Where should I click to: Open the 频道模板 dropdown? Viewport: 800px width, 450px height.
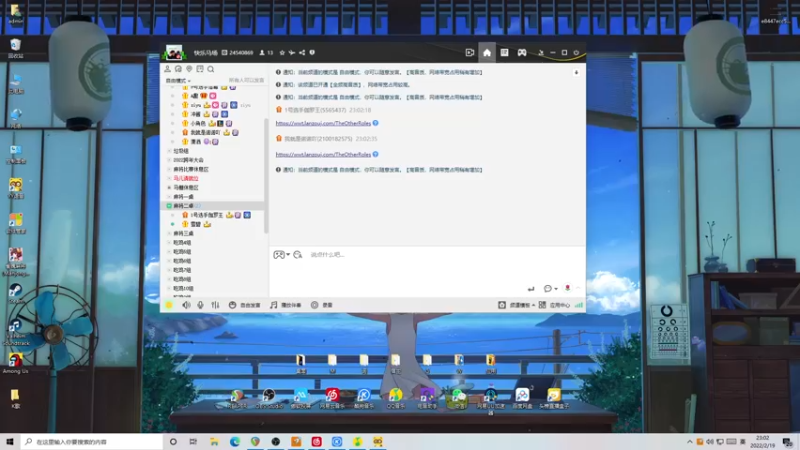[516, 305]
